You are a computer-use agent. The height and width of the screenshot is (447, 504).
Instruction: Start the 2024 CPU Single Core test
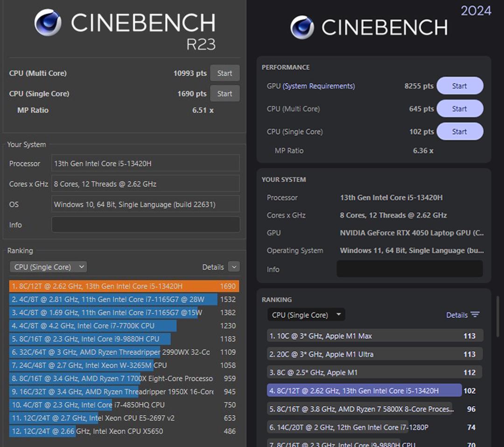pos(459,132)
